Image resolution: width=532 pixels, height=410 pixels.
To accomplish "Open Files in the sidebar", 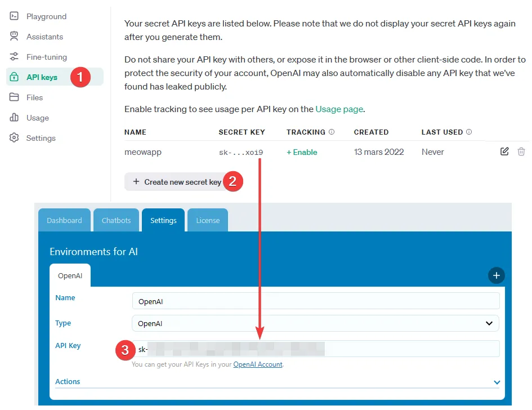I will click(x=34, y=97).
